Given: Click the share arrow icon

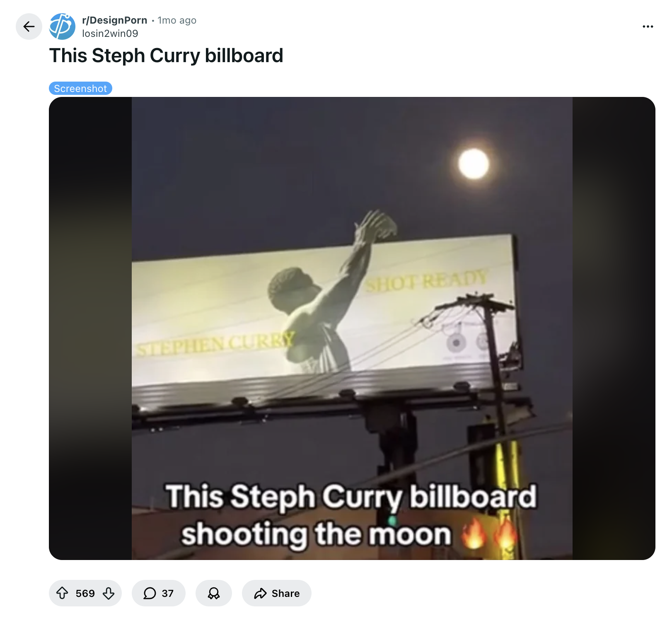Looking at the screenshot, I should [260, 593].
